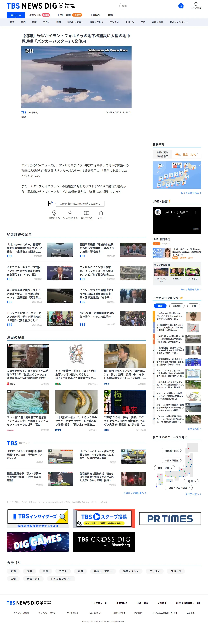The image size is (208, 644).
Task: Click the もっと知りたい magnifier icon
Action: pyautogui.click(x=70, y=213)
